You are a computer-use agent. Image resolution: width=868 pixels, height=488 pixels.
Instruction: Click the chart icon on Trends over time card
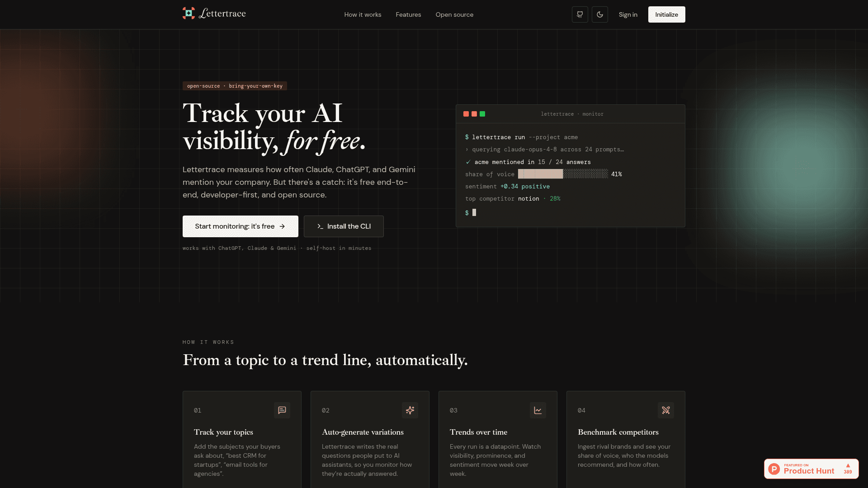coord(538,410)
